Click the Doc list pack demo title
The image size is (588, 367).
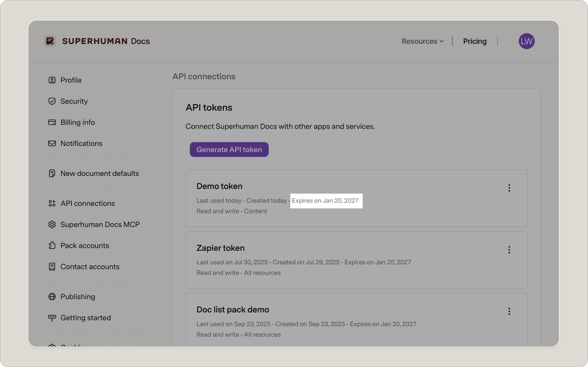click(x=233, y=310)
